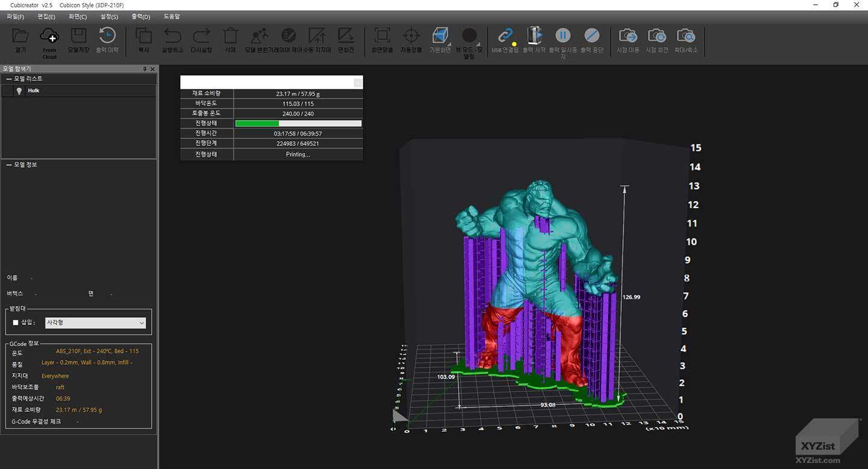Load a model with From Cloud icon
868x469 pixels.
pos(49,36)
